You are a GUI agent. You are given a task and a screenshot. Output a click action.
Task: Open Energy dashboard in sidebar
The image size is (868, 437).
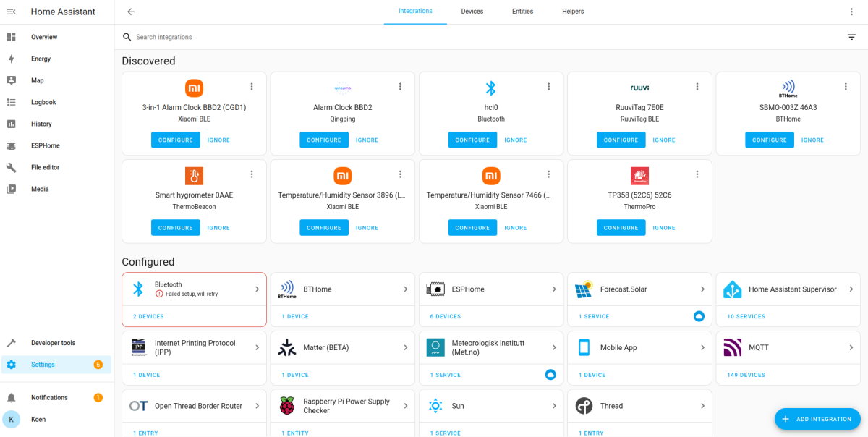tap(57, 59)
